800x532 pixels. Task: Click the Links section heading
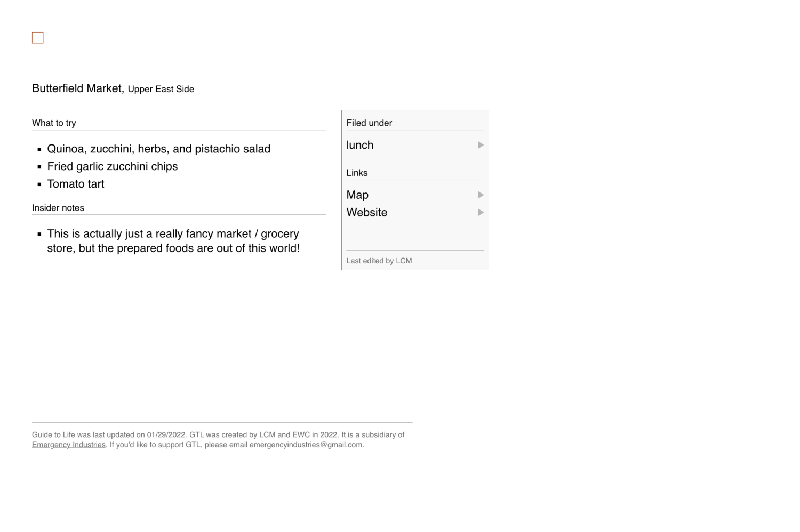[357, 173]
